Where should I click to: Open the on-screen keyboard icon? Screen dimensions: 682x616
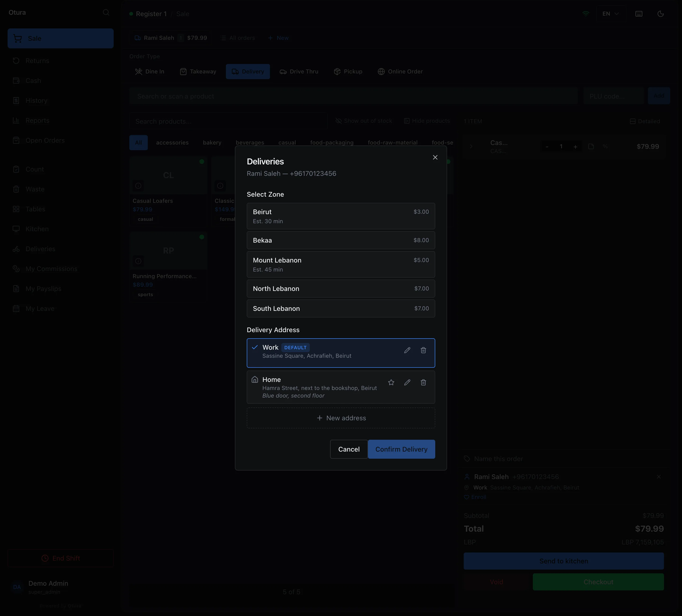639,14
